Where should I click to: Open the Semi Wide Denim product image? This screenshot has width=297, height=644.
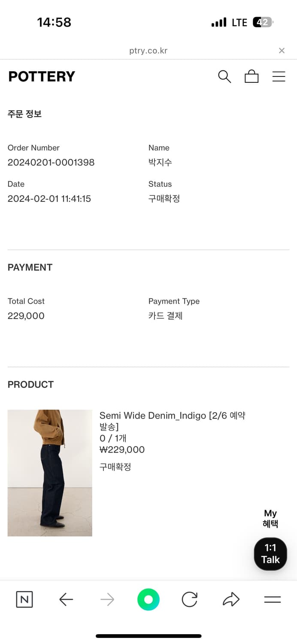coord(50,473)
